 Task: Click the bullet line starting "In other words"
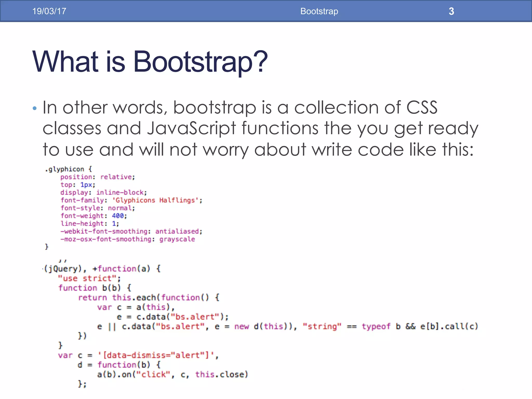[240, 107]
